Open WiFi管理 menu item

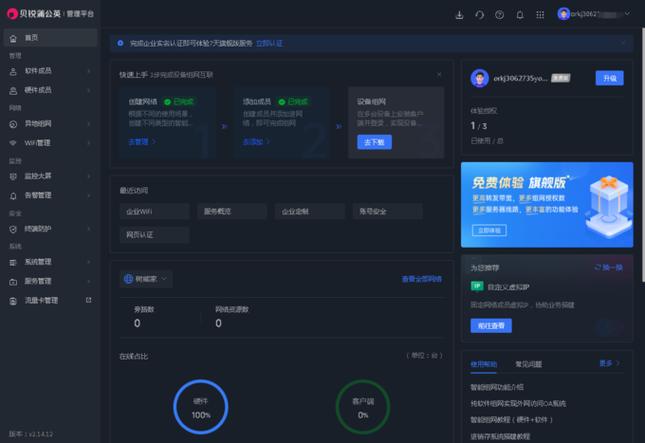(50, 143)
